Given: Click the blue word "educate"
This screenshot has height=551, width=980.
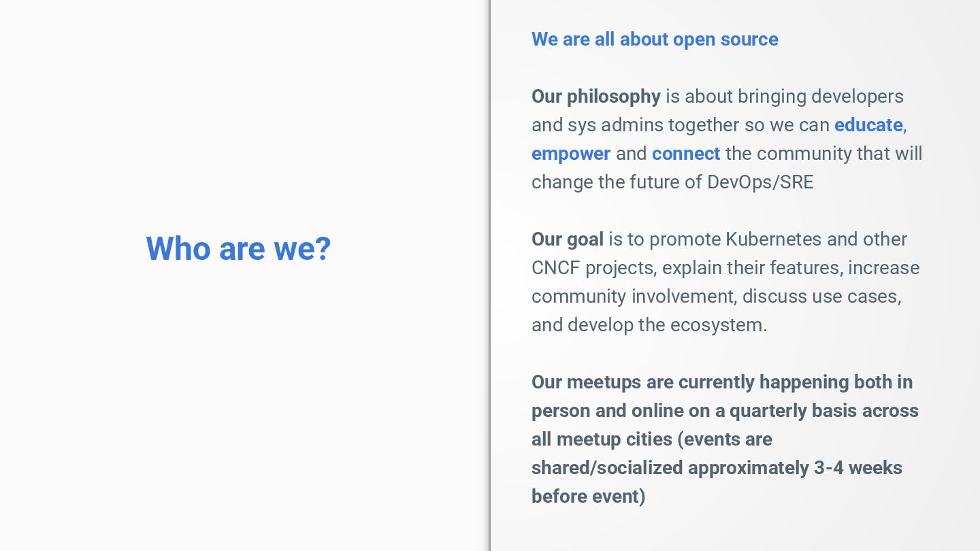Looking at the screenshot, I should (x=868, y=125).
